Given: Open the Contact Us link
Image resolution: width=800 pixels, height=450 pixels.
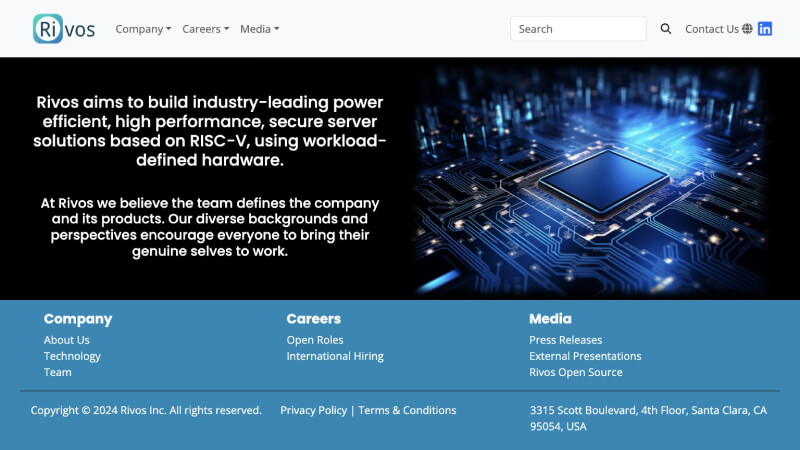Looking at the screenshot, I should tap(712, 29).
